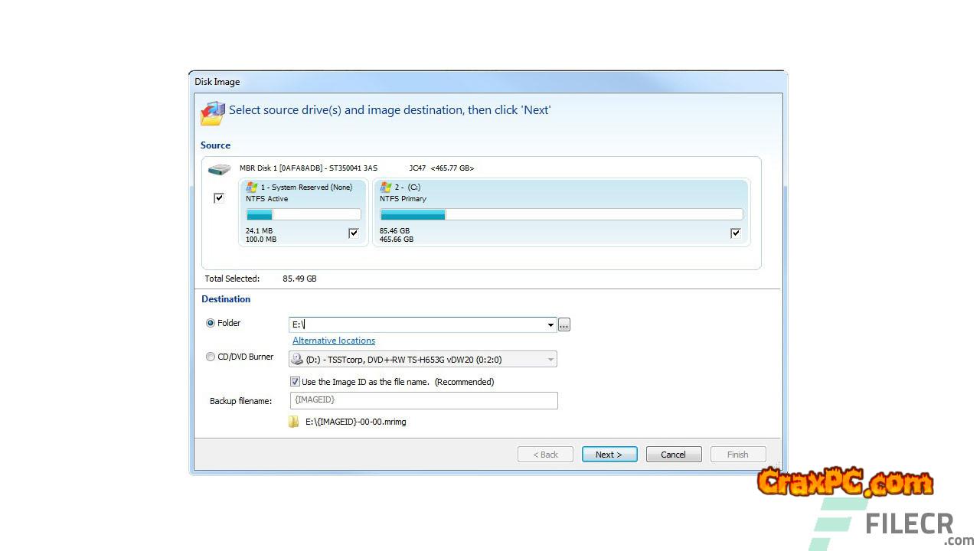Click the 'Disk Image' window title
The image size is (980, 551).
[217, 82]
